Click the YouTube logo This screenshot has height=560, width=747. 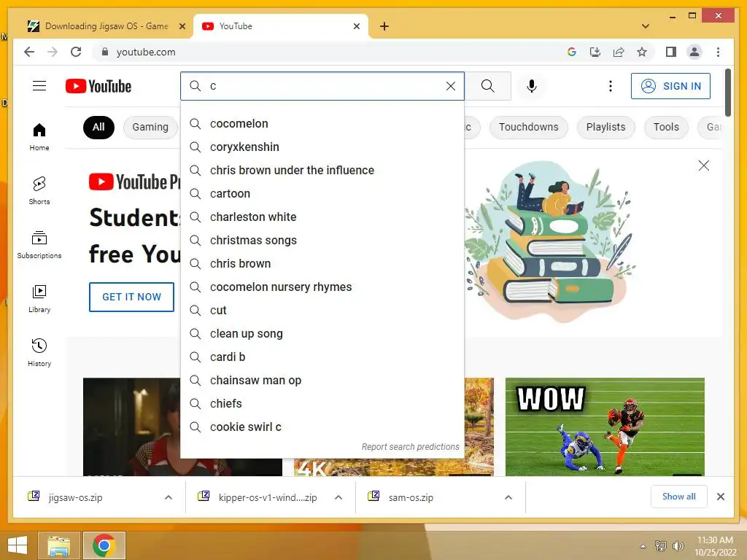98,86
